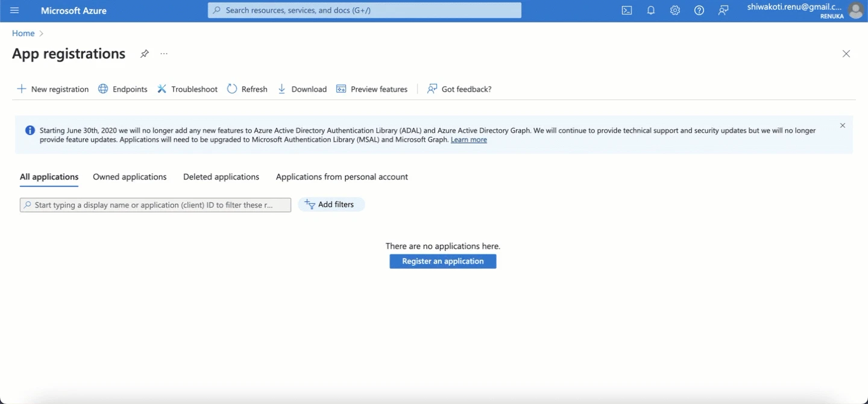Open the portal Settings gear
This screenshot has height=404, width=868.
675,10
